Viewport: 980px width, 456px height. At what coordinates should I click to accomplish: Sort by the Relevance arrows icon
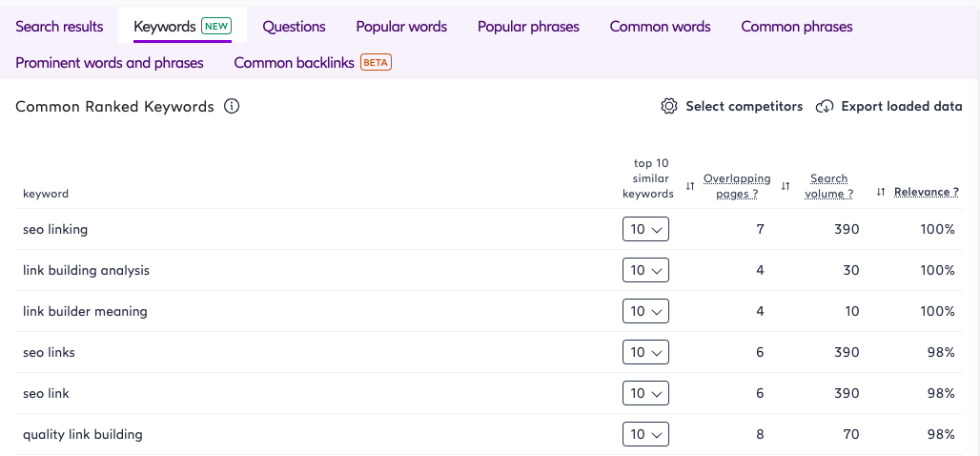coord(881,192)
